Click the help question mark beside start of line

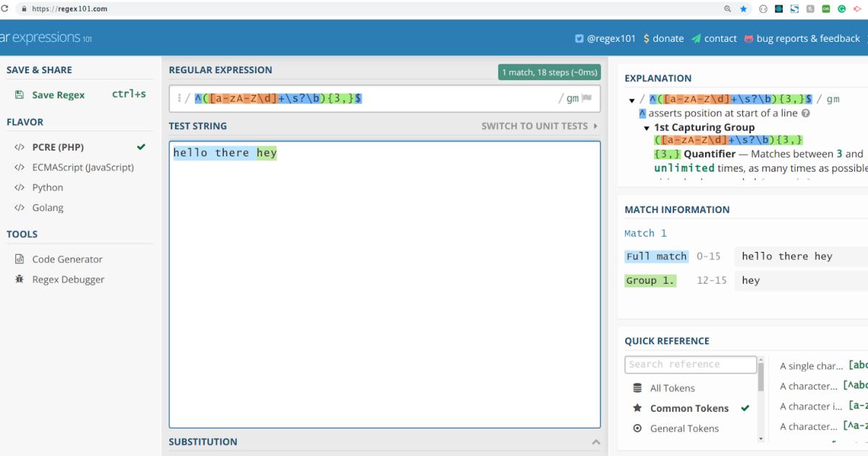pos(805,114)
